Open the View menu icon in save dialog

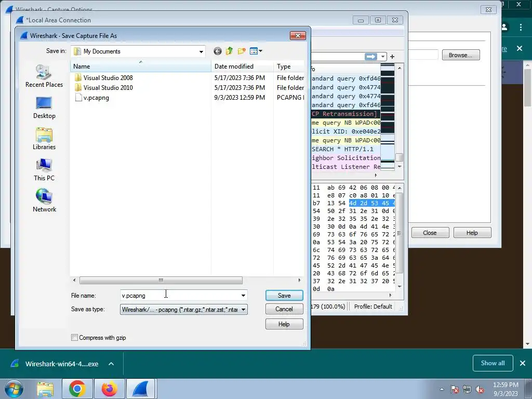[256, 51]
